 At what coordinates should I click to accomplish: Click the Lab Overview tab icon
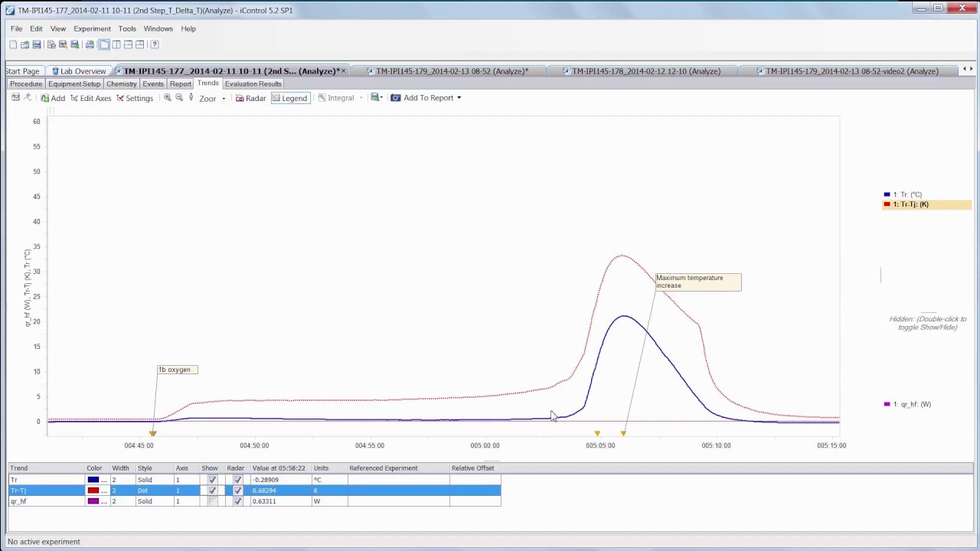pyautogui.click(x=55, y=71)
